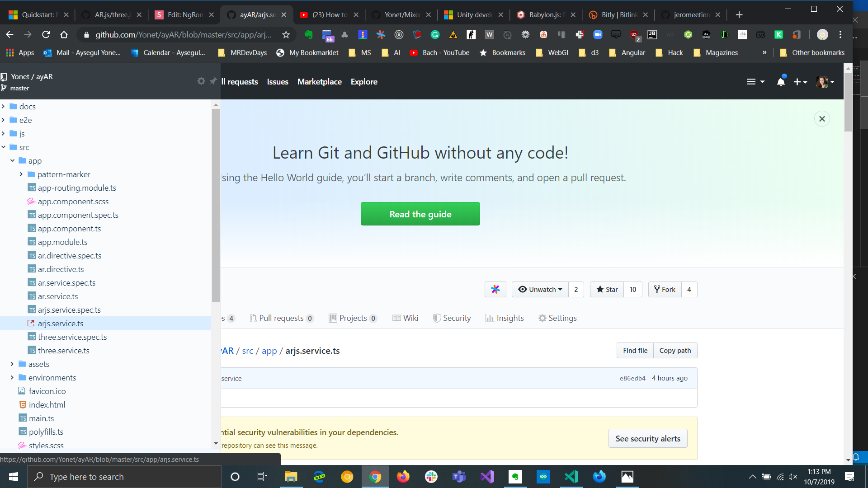Open the create new plus dropdown

(x=800, y=82)
